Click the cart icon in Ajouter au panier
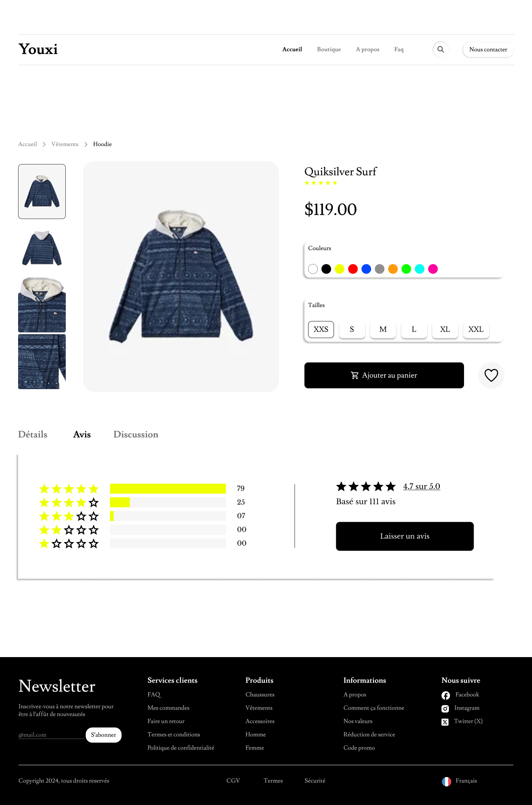532x805 pixels. (355, 375)
